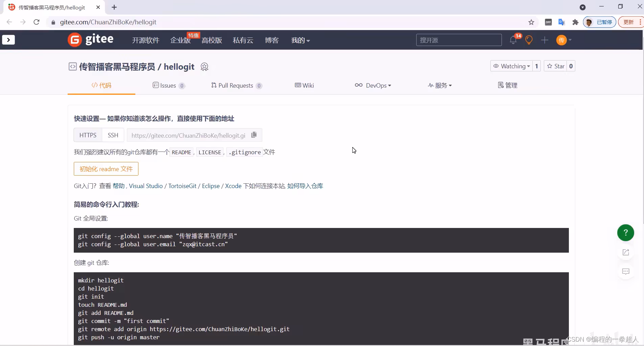Screen dimensions: 644x346
Task: Click the LICENSE code label
Action: pyautogui.click(x=210, y=152)
